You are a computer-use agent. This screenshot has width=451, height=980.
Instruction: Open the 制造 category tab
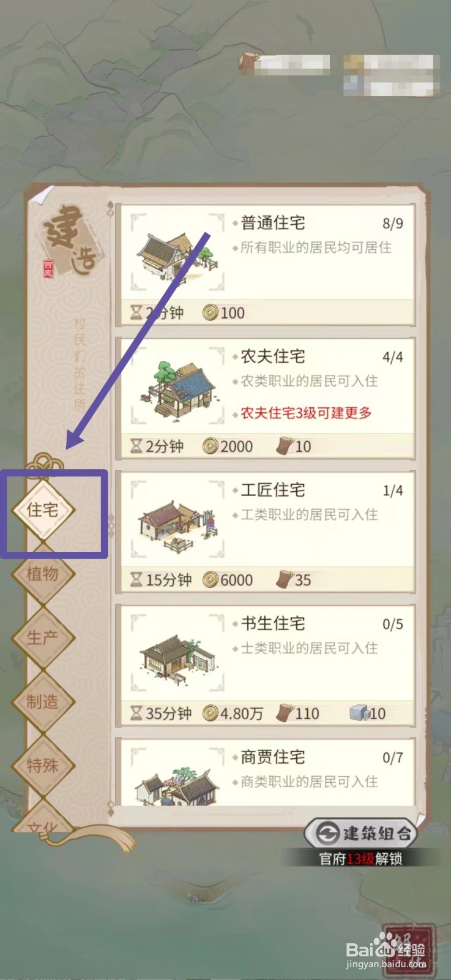[43, 701]
